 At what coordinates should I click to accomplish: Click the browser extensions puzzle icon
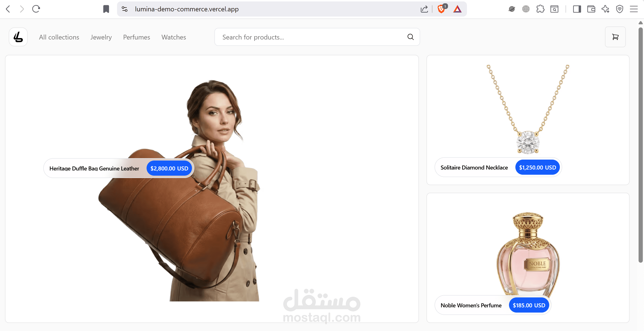540,9
